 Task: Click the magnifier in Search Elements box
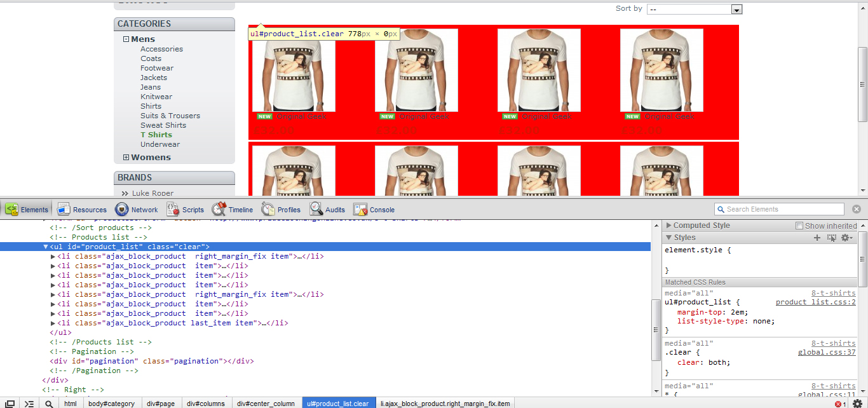coord(721,209)
